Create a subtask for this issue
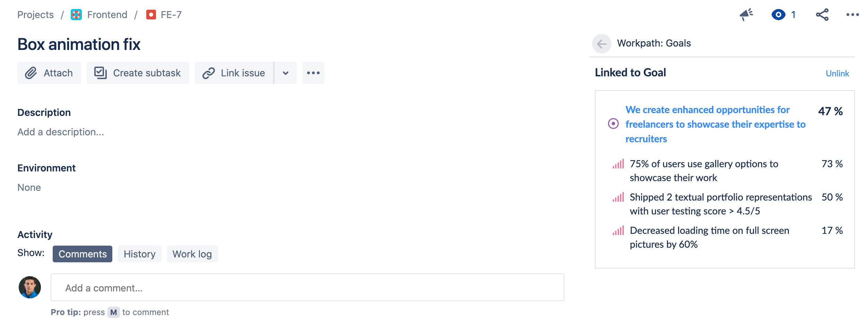The image size is (868, 331). click(138, 73)
